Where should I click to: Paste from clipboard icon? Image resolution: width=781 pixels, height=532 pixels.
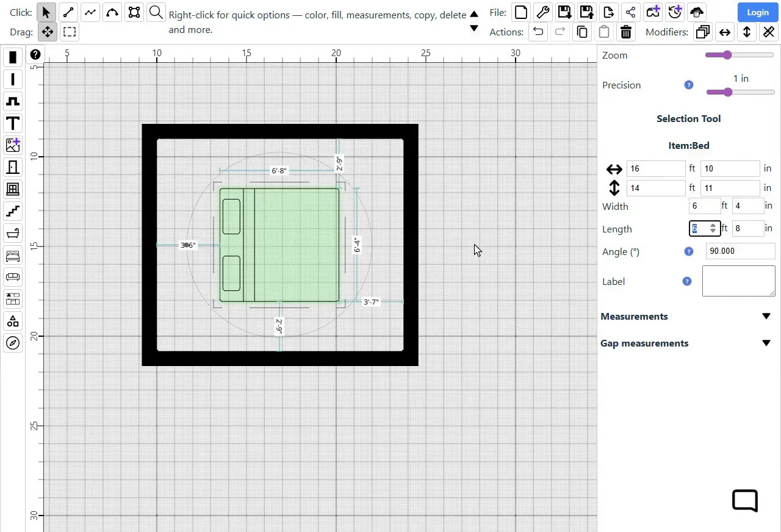pyautogui.click(x=603, y=32)
